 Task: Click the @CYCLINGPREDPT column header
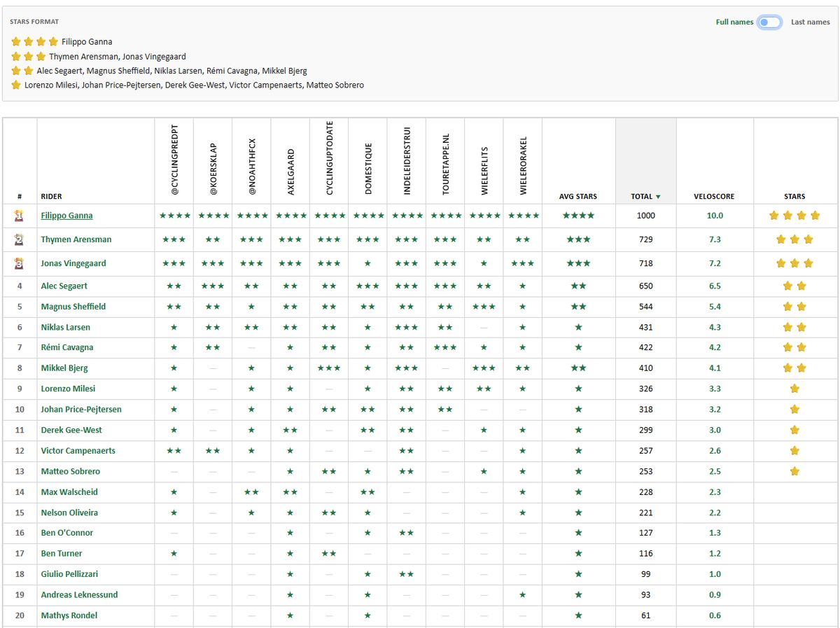click(x=174, y=160)
